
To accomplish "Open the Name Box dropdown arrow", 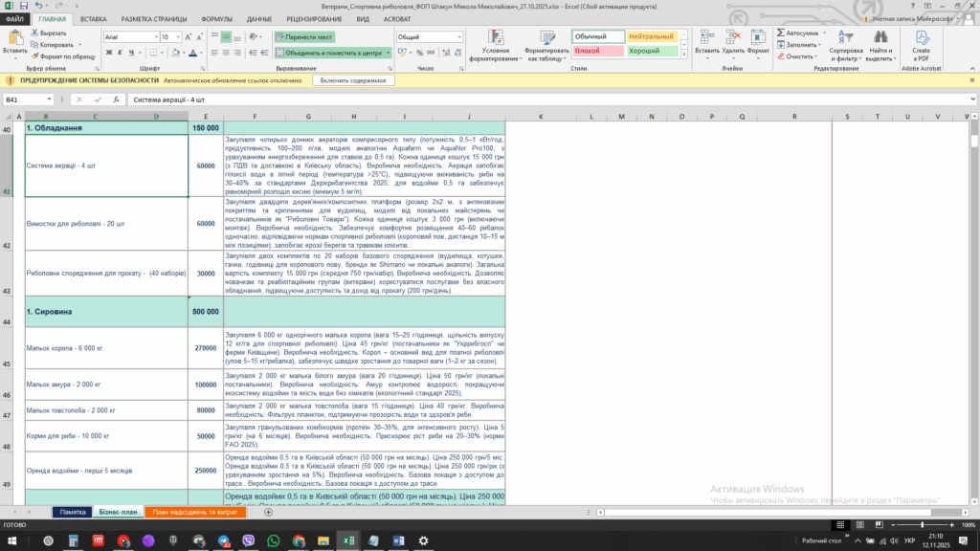I will (x=49, y=99).
